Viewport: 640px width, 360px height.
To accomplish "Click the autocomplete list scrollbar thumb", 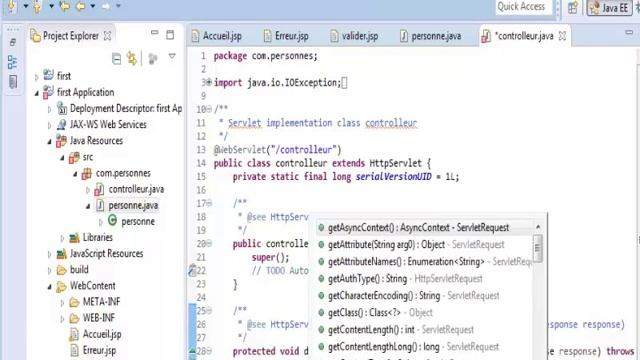I will click(538, 248).
